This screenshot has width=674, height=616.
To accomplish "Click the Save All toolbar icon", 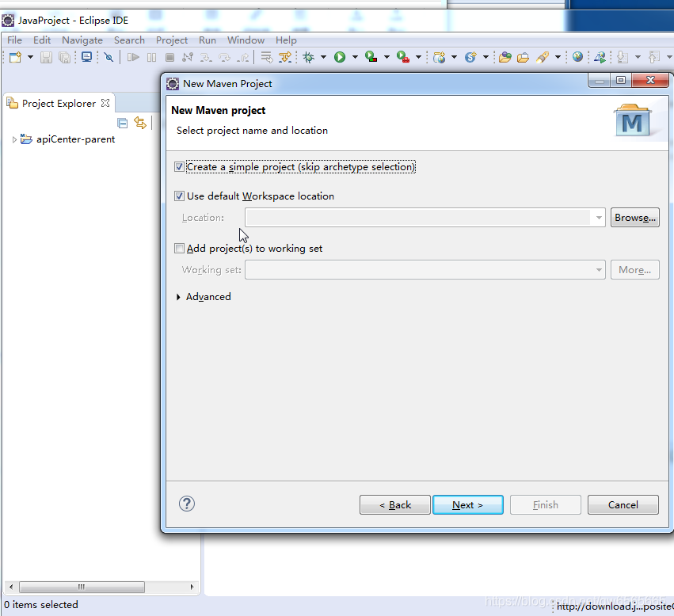I will 64,57.
